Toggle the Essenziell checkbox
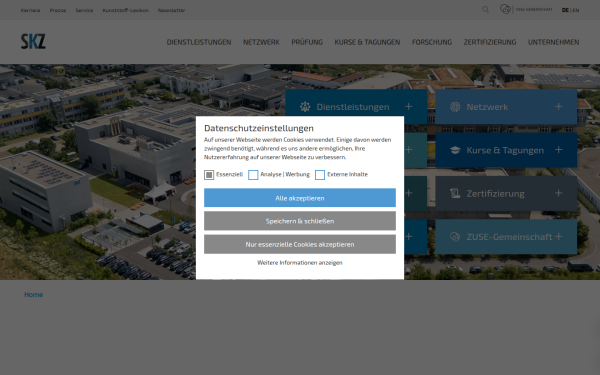The image size is (600, 375). tap(209, 175)
